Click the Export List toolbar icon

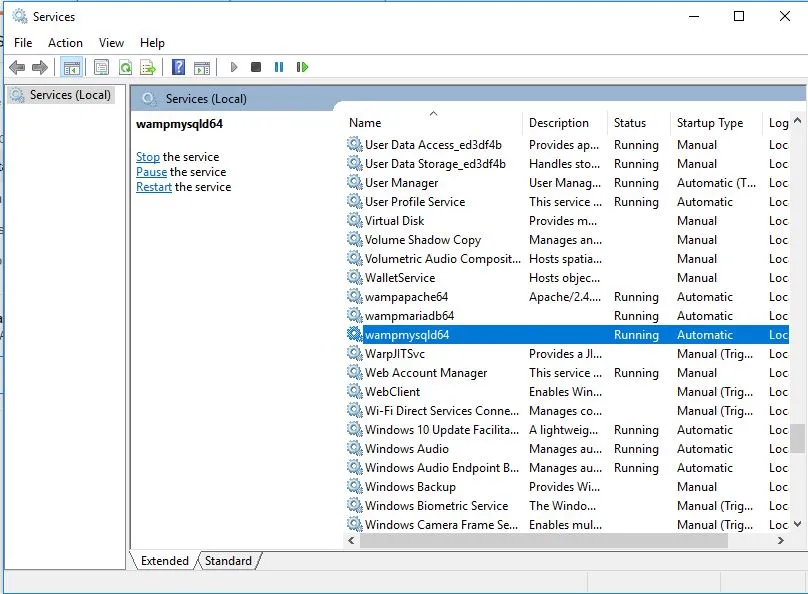[x=148, y=67]
